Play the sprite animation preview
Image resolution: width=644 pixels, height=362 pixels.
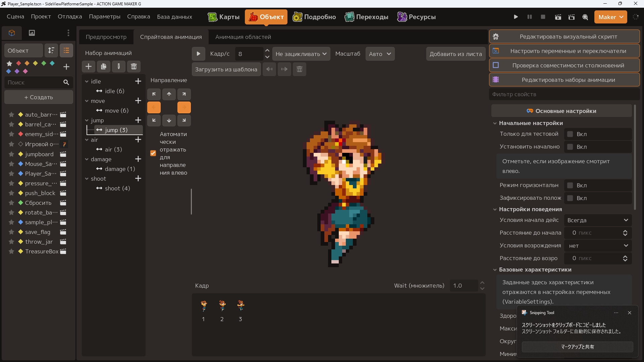pyautogui.click(x=199, y=54)
